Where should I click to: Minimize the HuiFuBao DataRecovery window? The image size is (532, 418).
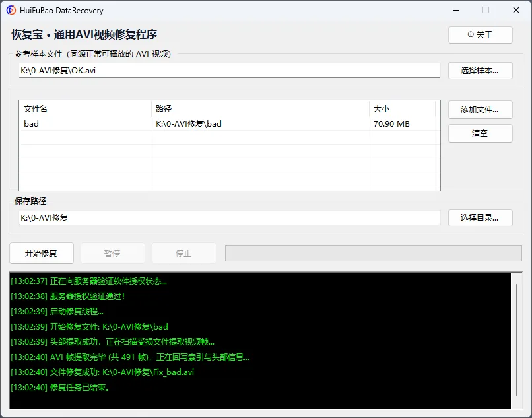pyautogui.click(x=456, y=10)
